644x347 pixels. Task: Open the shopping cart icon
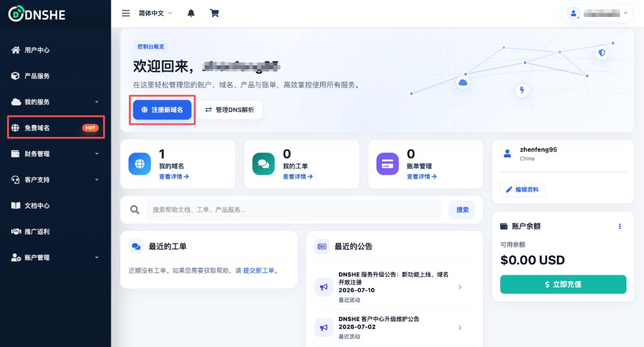(x=214, y=13)
